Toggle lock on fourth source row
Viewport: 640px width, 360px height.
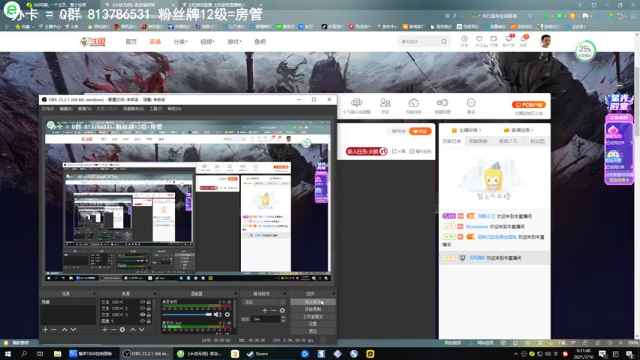tap(149, 321)
